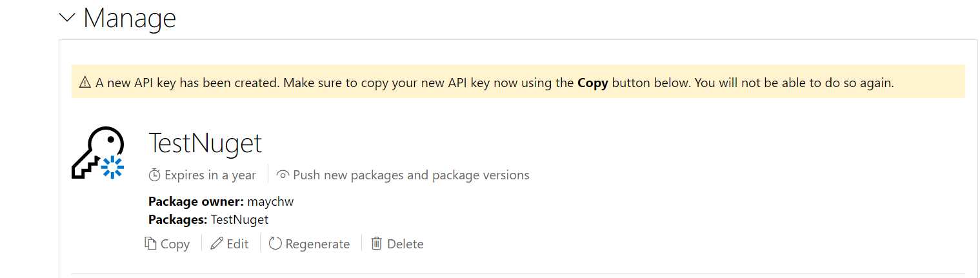Regenerate the TestNuget key
Image resolution: width=980 pixels, height=278 pixels.
click(x=310, y=244)
